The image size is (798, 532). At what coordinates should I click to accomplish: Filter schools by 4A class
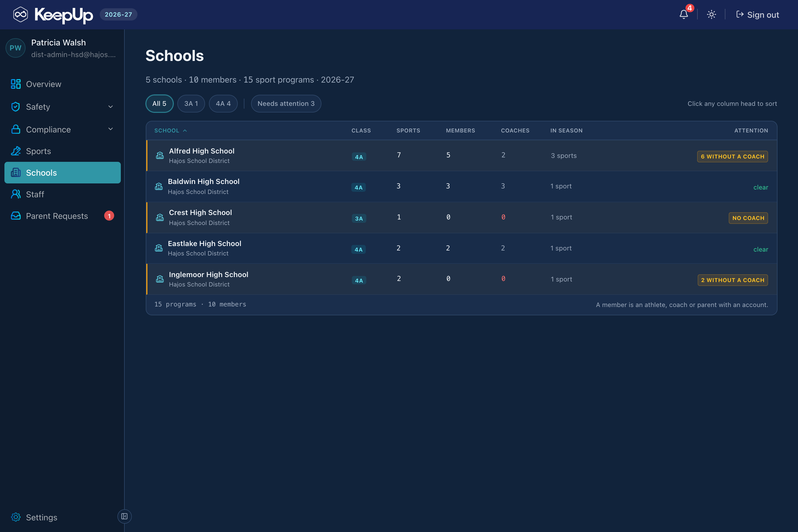(x=223, y=103)
